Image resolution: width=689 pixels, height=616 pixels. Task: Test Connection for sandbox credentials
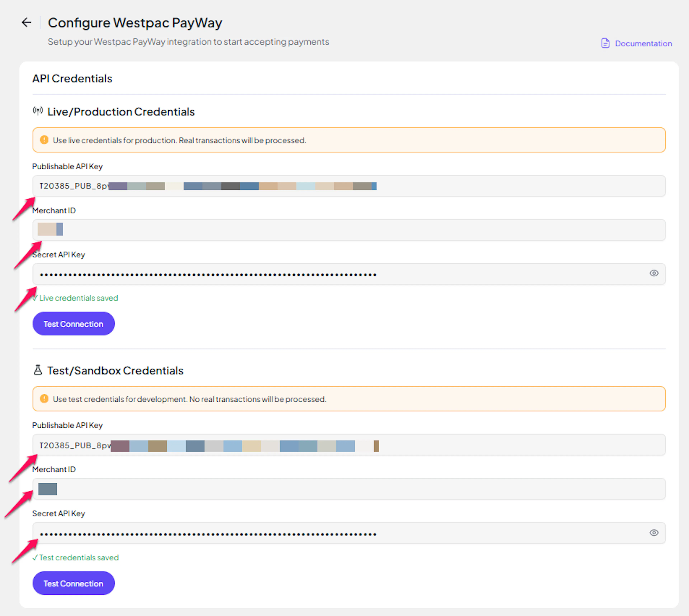[73, 583]
